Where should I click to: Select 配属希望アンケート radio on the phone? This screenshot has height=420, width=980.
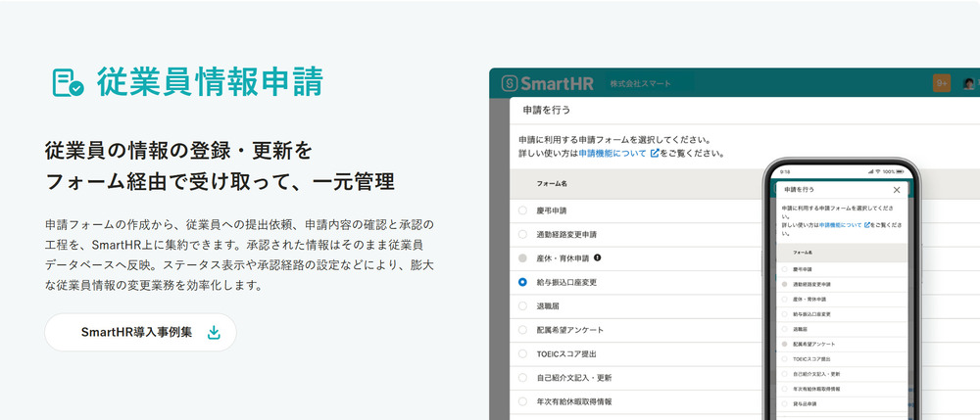coord(784,344)
